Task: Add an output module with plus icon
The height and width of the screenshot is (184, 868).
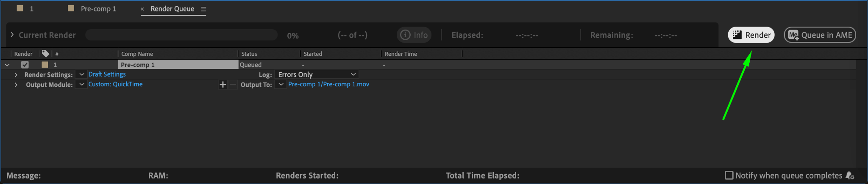Action: click(223, 85)
